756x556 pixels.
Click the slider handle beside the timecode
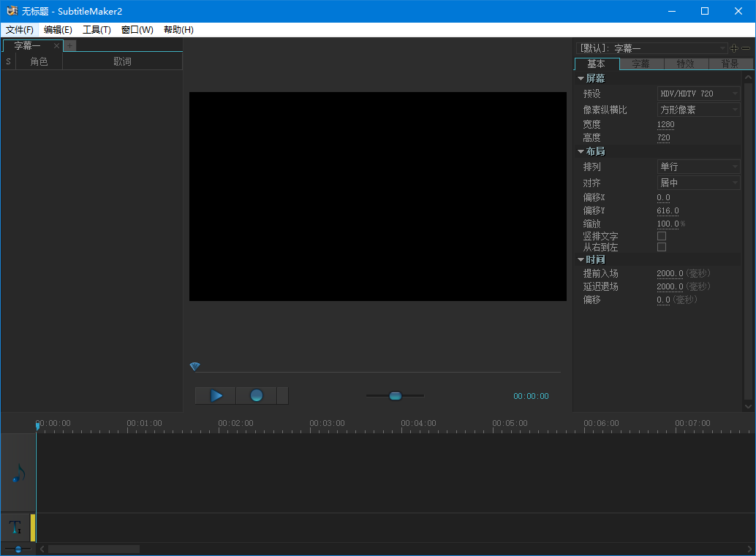click(x=396, y=396)
